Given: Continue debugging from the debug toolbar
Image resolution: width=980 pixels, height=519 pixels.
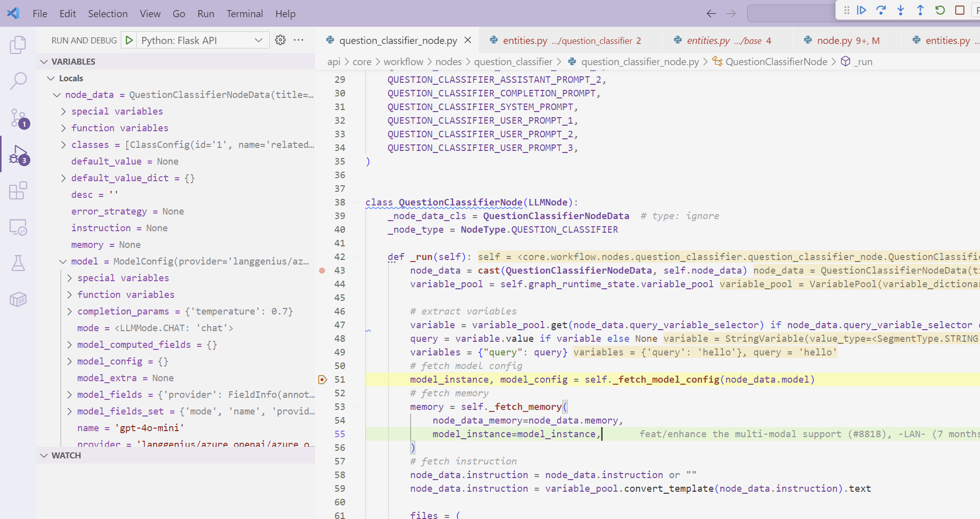Looking at the screenshot, I should point(862,10).
